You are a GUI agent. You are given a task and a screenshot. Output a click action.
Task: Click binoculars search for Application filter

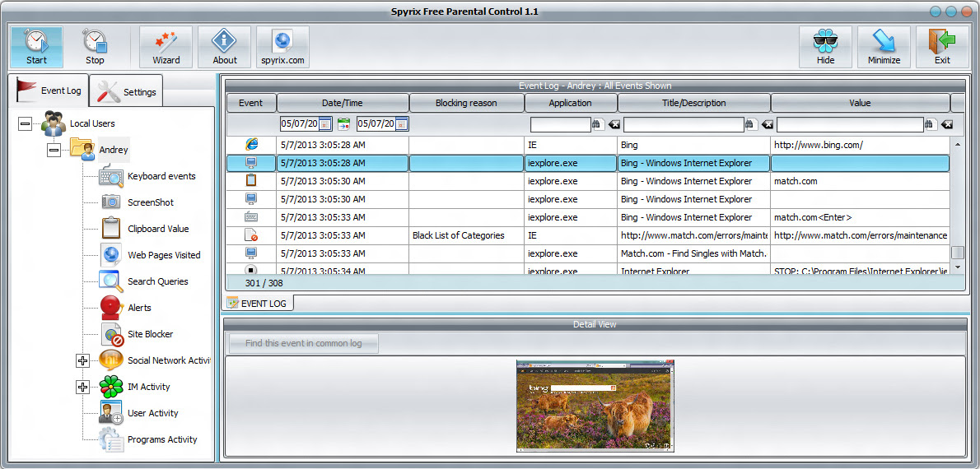(597, 124)
